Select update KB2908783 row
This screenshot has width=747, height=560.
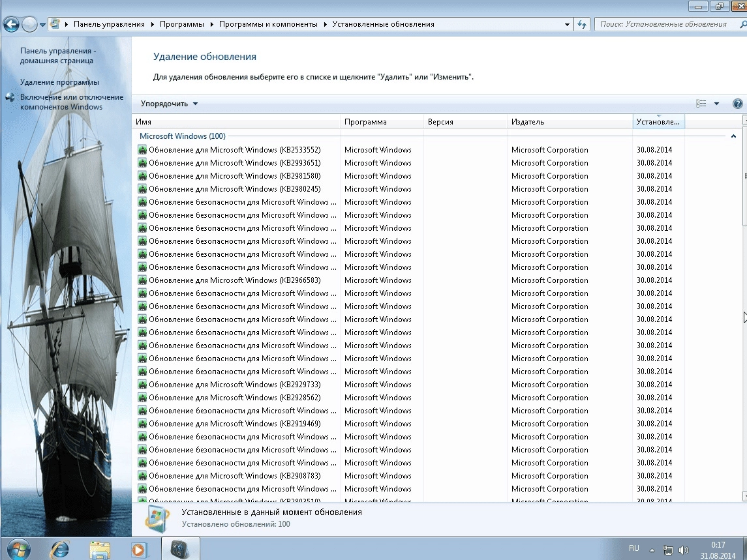[410, 476]
